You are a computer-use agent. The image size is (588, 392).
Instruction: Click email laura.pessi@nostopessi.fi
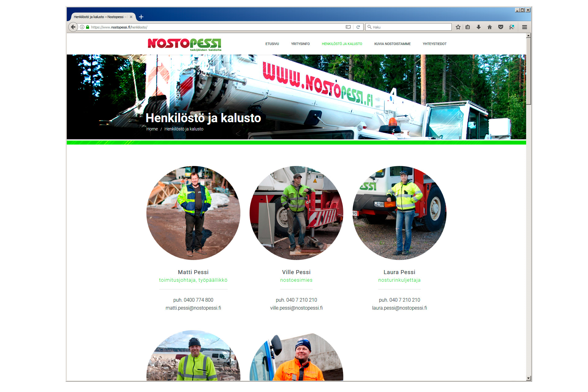point(399,308)
